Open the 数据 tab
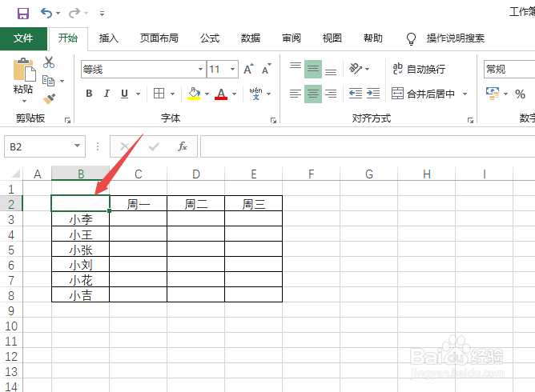Screen dimensions: 535x392 (251, 38)
